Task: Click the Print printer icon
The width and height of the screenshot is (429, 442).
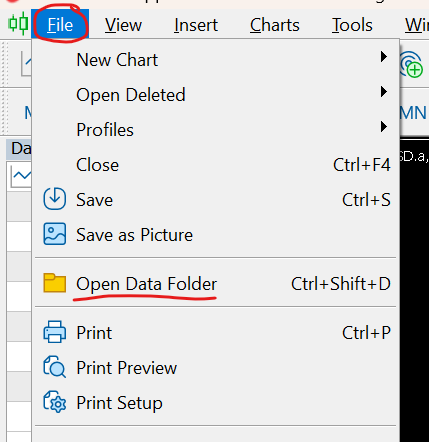Action: click(x=55, y=332)
